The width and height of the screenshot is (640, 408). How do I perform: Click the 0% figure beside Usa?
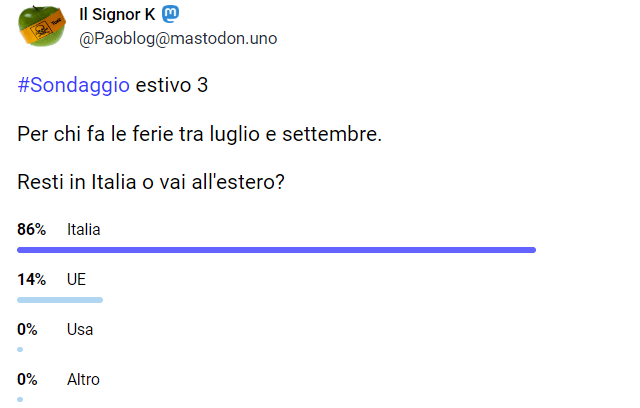pos(28,329)
